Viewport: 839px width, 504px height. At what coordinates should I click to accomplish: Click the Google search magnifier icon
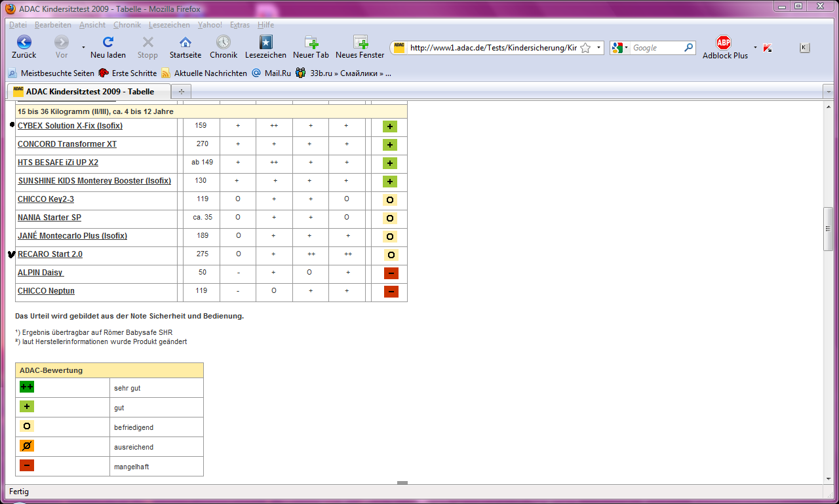coord(688,48)
